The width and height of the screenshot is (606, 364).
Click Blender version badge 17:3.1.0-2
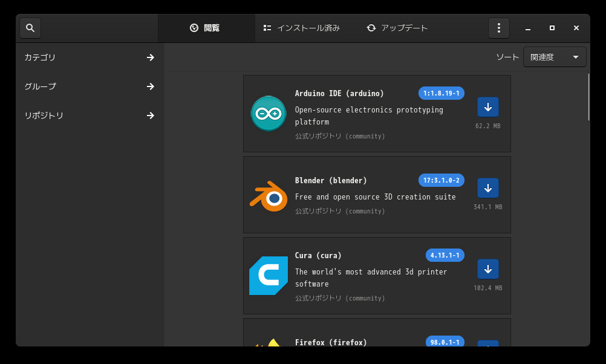441,180
